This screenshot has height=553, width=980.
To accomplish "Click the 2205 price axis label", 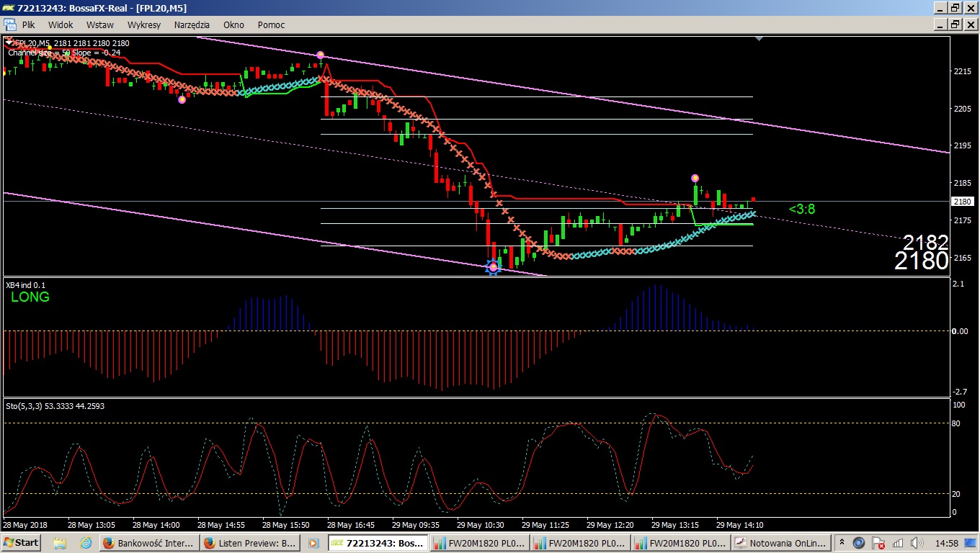I will click(963, 109).
